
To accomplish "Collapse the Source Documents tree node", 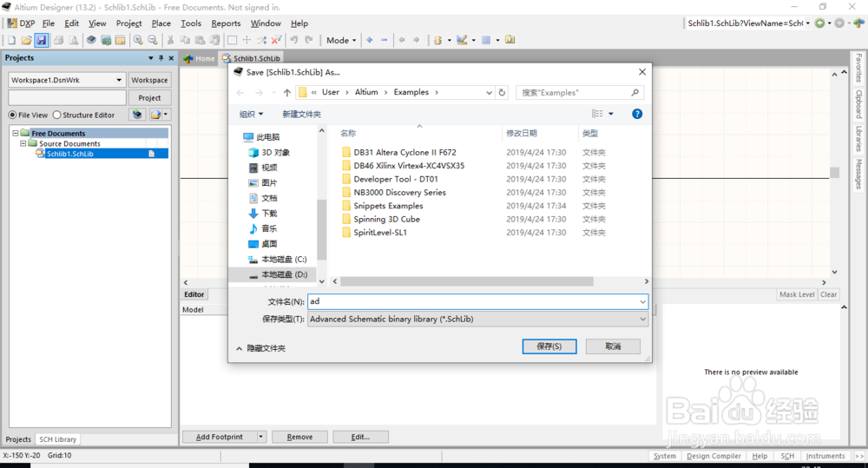I will tap(23, 143).
